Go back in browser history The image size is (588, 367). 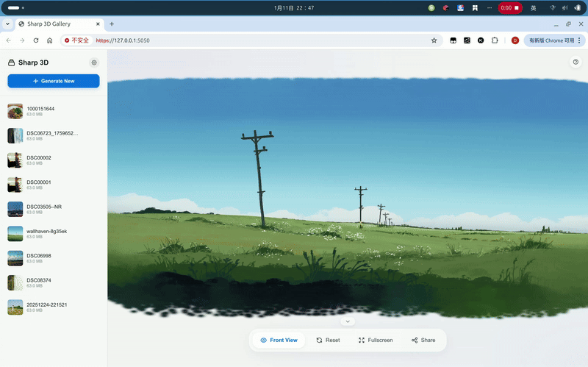9,40
